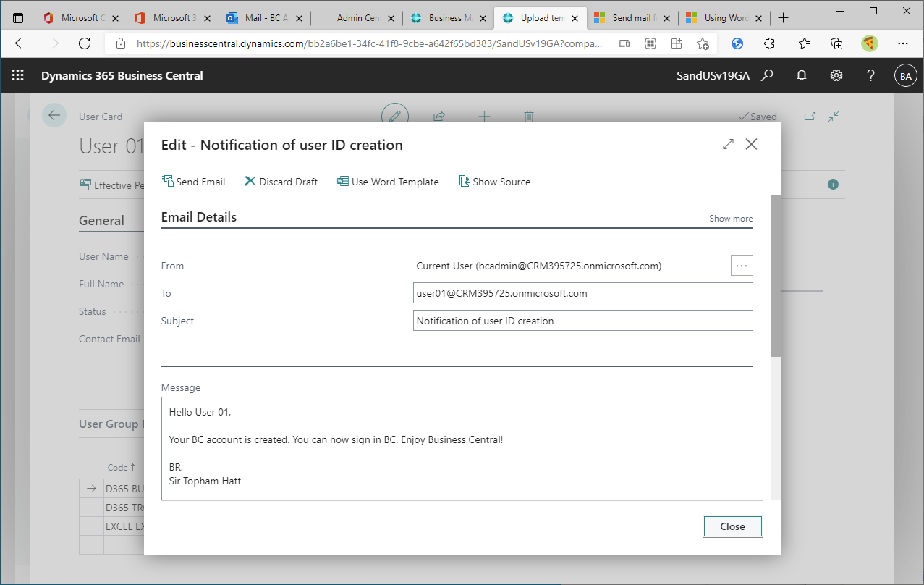This screenshot has height=585, width=924.
Task: Open Show Source for the email
Action: (494, 182)
